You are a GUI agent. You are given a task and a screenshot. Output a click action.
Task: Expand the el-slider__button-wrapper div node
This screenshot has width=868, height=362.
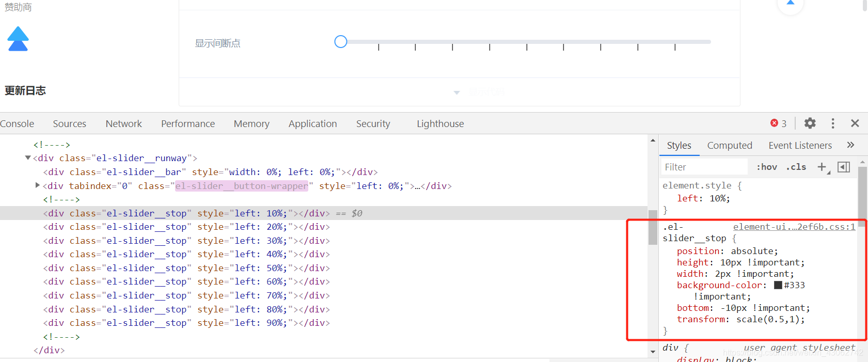coord(38,185)
